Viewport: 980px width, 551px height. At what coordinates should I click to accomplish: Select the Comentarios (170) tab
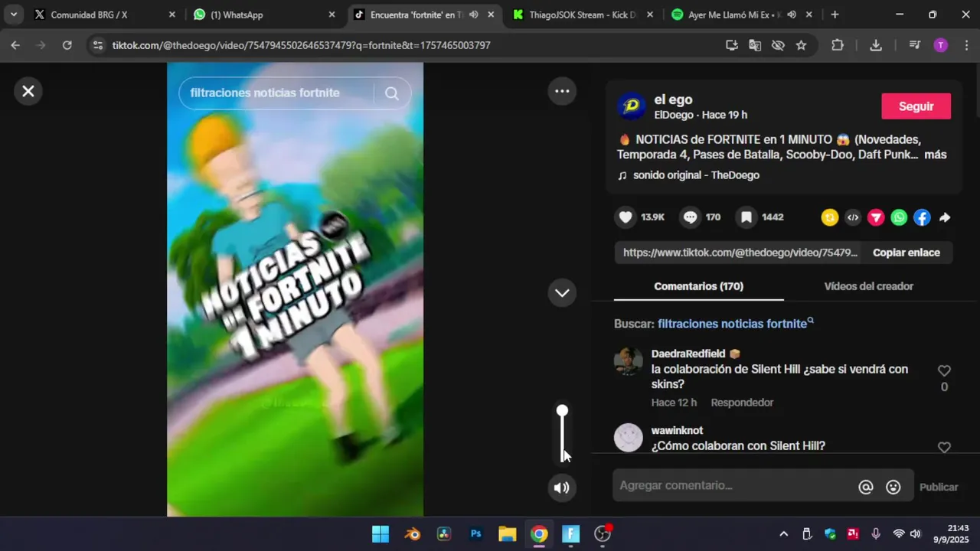coord(698,286)
